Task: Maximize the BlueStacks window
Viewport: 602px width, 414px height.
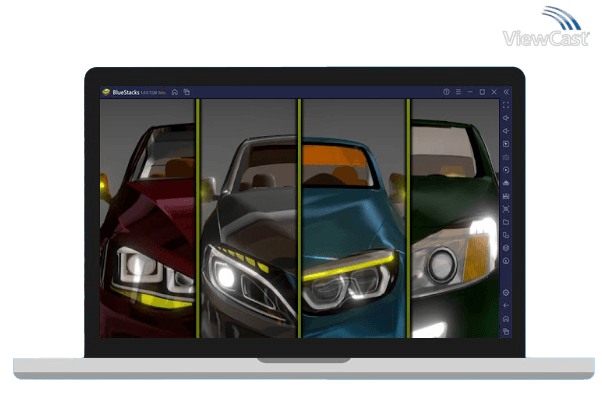Action: click(482, 92)
